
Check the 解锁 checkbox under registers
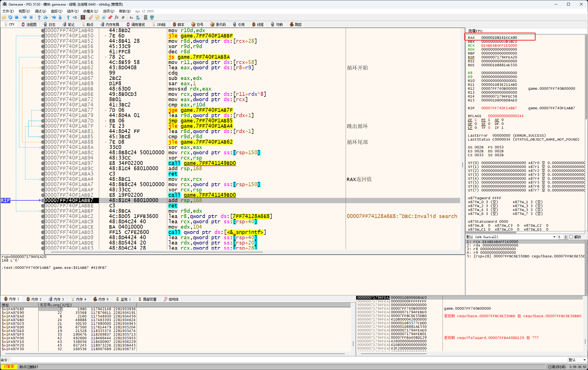click(x=571, y=237)
